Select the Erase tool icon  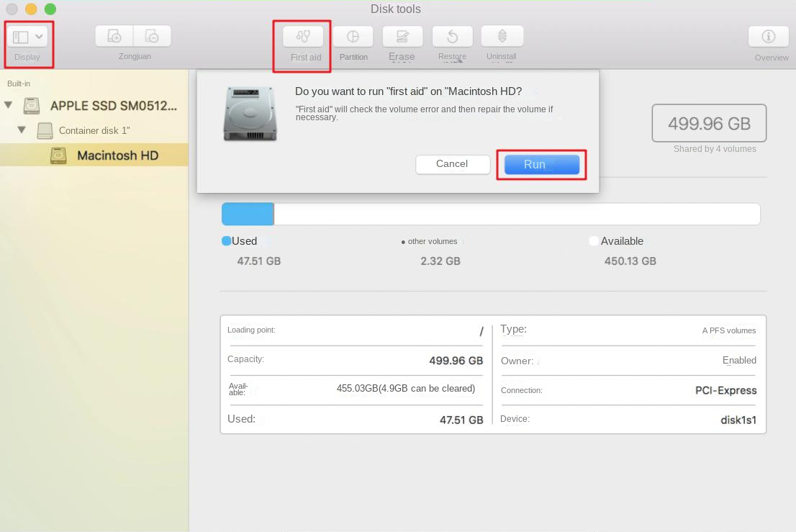pyautogui.click(x=402, y=35)
